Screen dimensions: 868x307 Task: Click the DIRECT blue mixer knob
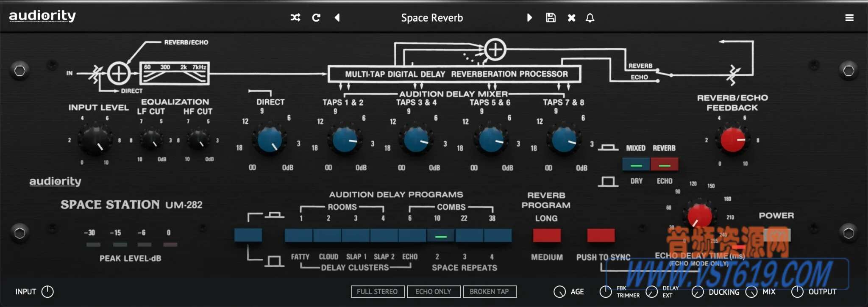(x=270, y=140)
